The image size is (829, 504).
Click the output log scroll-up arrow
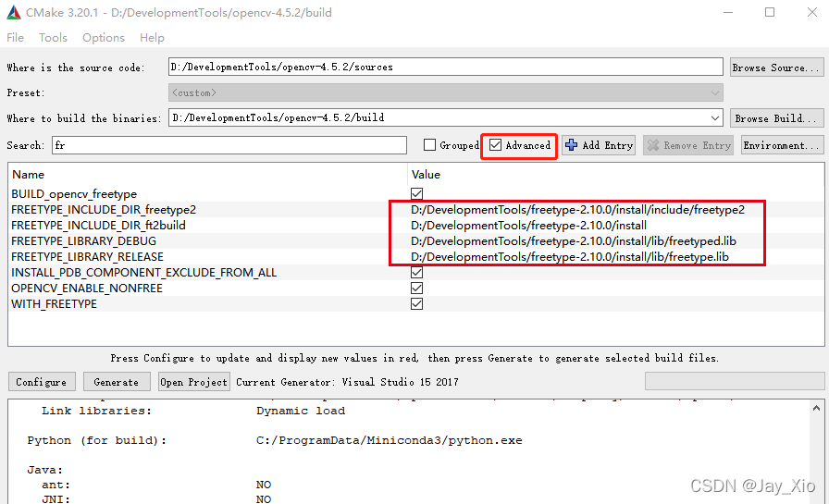click(816, 409)
